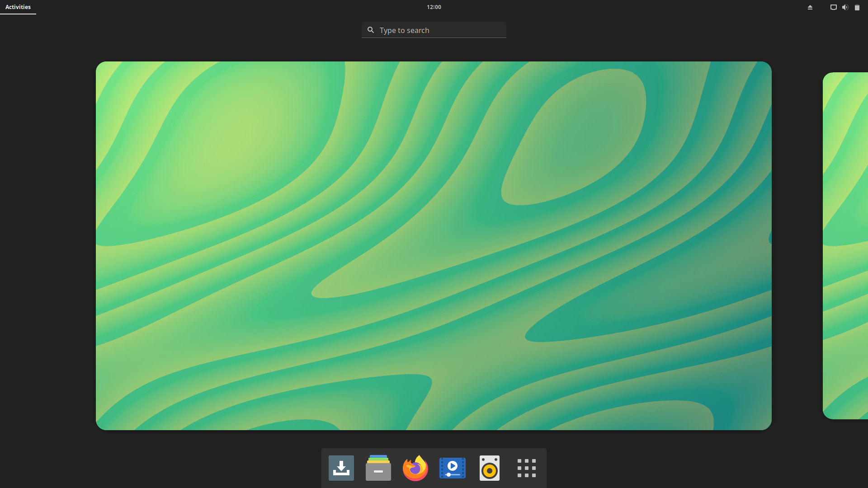Open Pitivi video editor
This screenshot has height=488, width=868.
(452, 468)
